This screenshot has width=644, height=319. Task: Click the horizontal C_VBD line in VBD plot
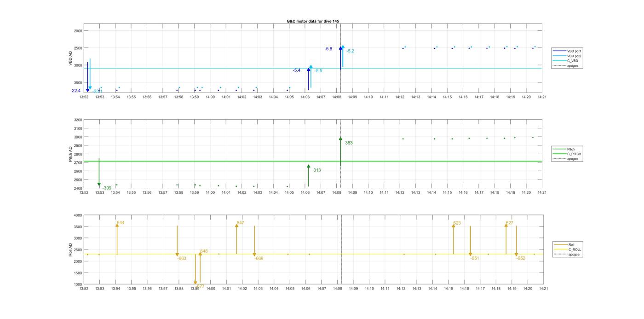click(313, 69)
